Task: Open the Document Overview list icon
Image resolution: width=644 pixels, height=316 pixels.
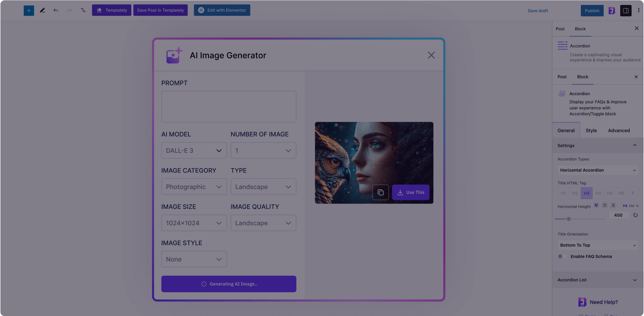Action: [x=83, y=10]
